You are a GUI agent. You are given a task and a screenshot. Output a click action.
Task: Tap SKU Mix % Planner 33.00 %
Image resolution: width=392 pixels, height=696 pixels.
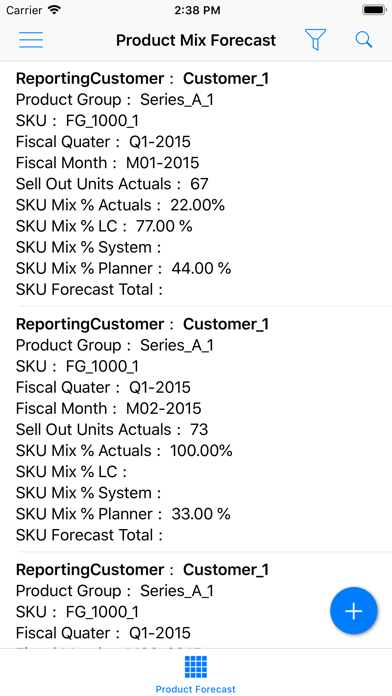tap(123, 514)
